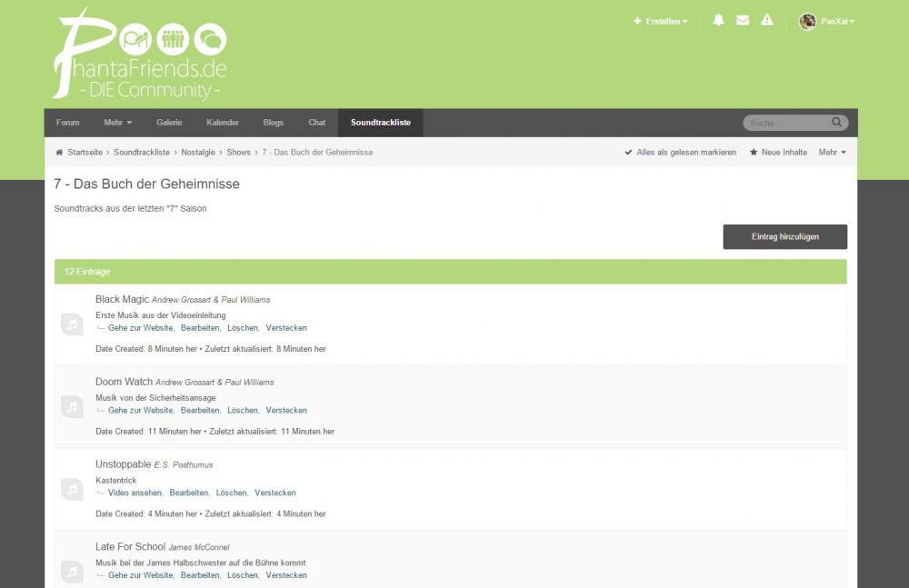Go to Soundtrackliste breadcrumb link

142,153
